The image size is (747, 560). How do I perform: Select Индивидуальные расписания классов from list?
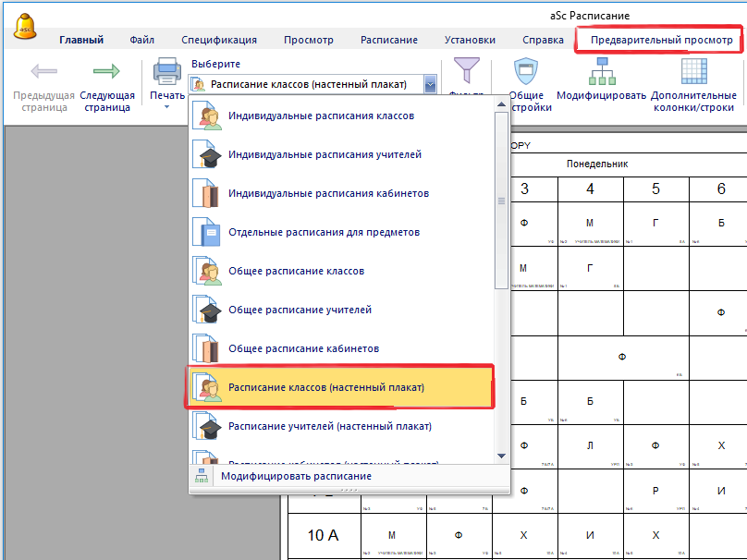[321, 116]
